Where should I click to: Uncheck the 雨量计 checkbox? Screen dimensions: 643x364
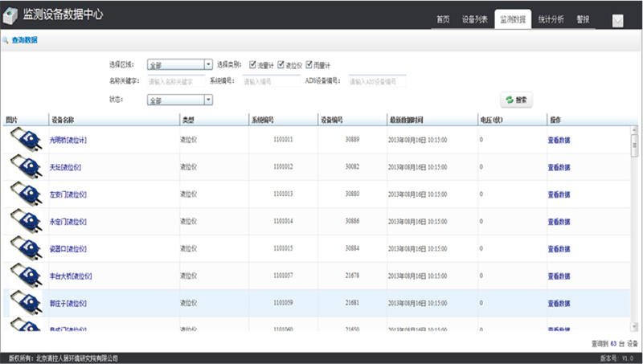click(309, 64)
